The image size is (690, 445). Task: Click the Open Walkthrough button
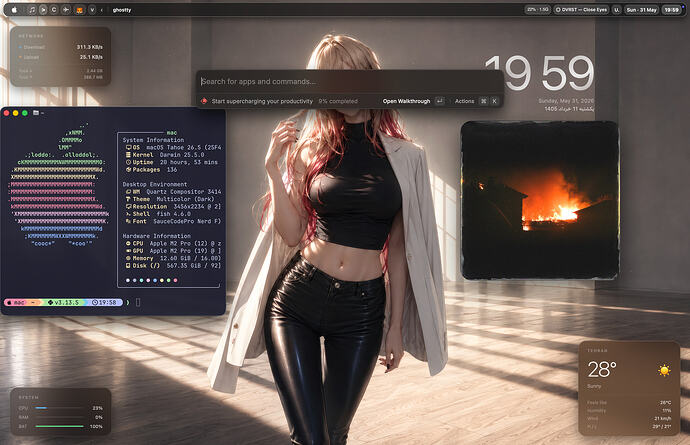coord(406,101)
